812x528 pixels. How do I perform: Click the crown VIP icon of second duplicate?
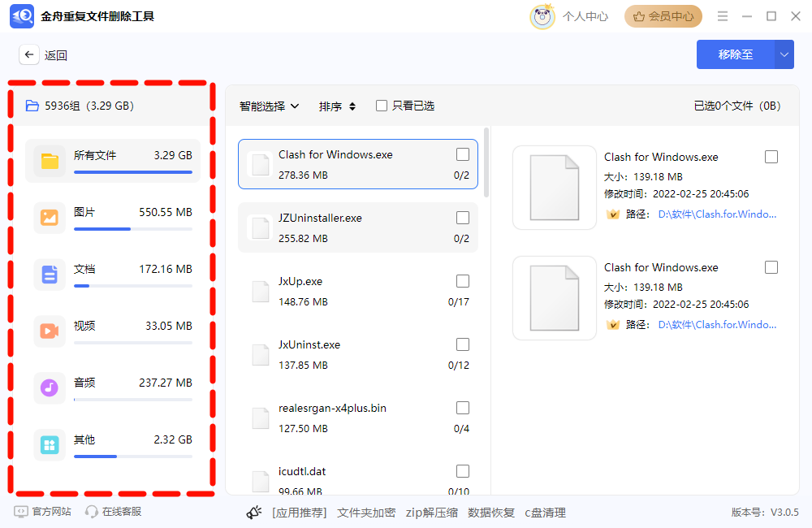(x=612, y=324)
